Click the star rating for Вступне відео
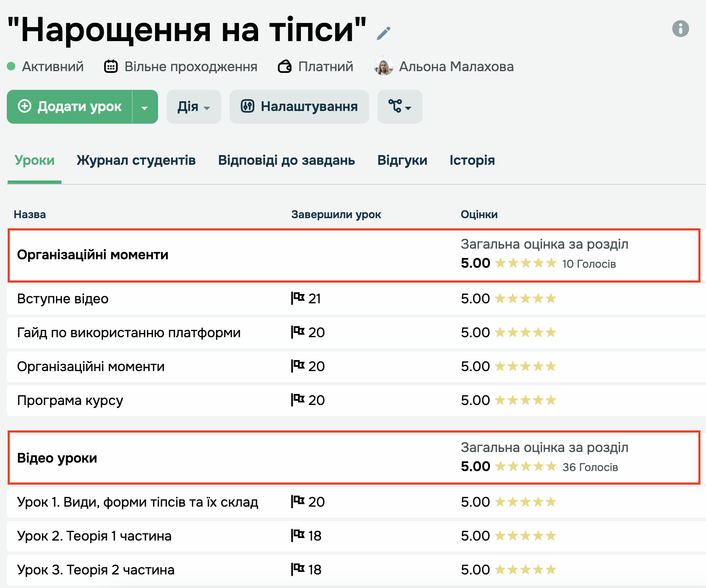This screenshot has width=706, height=588. tap(525, 299)
